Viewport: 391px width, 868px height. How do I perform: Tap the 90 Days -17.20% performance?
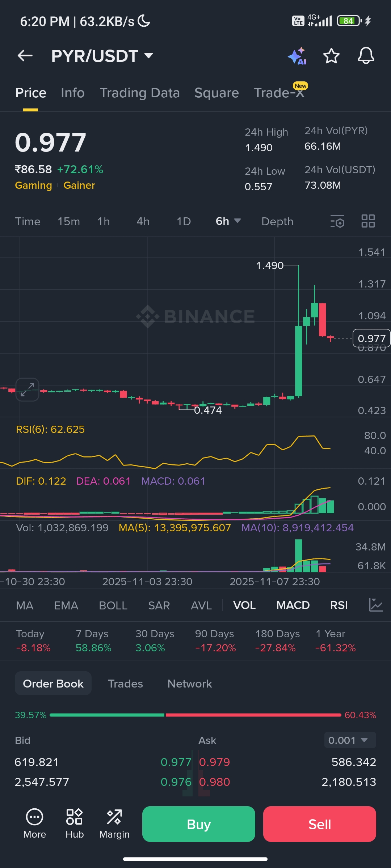[x=215, y=641]
